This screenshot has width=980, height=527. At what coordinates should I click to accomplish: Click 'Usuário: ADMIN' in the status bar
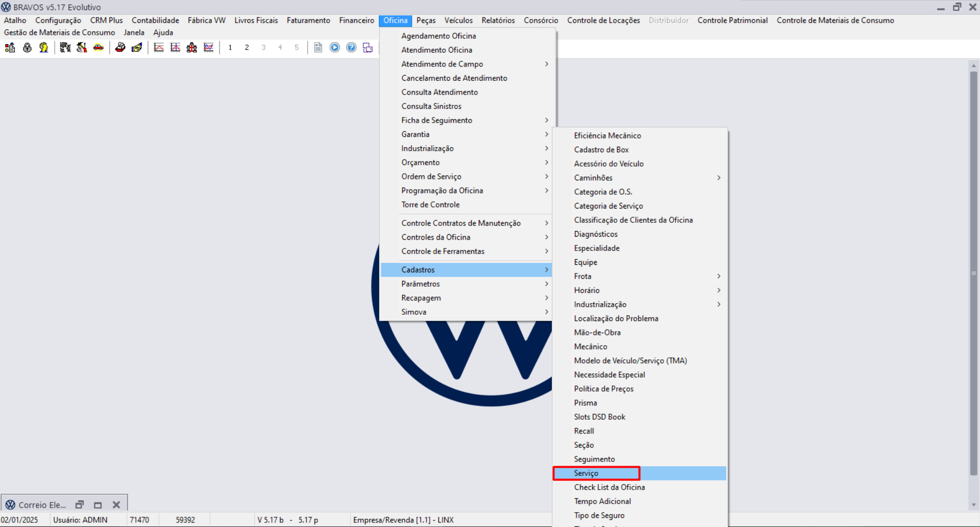pos(80,520)
